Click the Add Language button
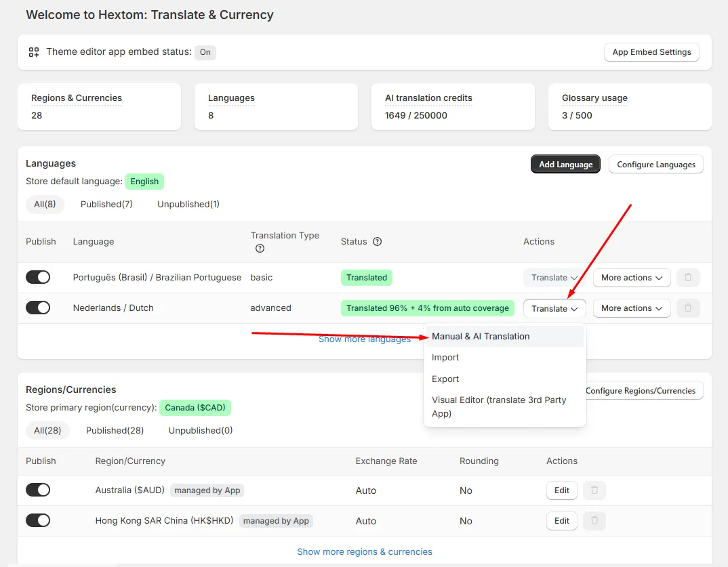Viewport: 728px width, 567px height. pyautogui.click(x=565, y=164)
